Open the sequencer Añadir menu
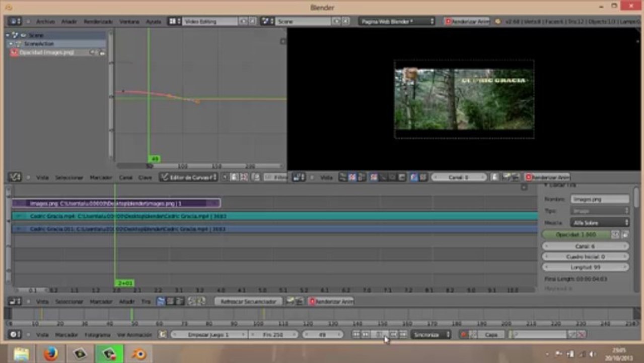Viewport: 644px width, 363px height. 126,301
